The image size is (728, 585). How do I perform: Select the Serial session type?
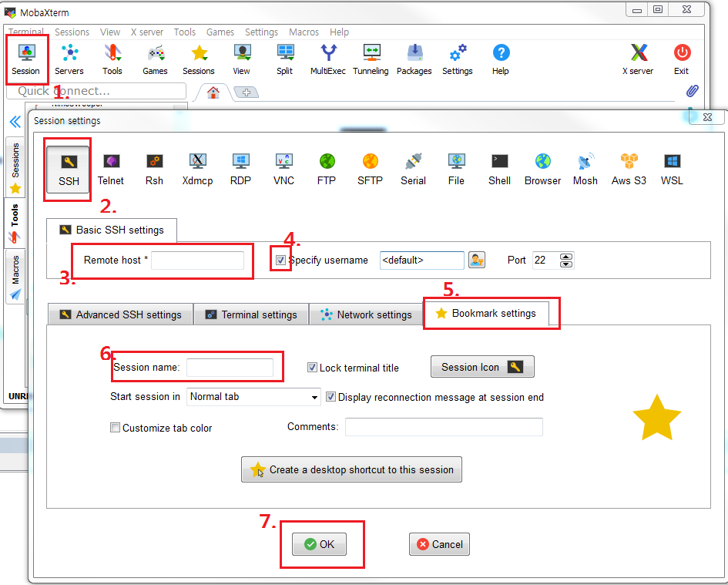click(413, 170)
